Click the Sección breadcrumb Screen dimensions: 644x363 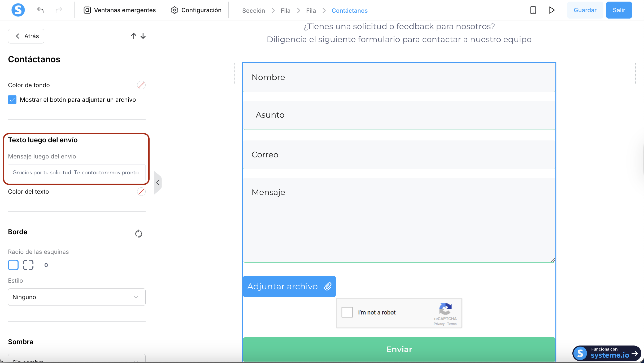point(253,11)
